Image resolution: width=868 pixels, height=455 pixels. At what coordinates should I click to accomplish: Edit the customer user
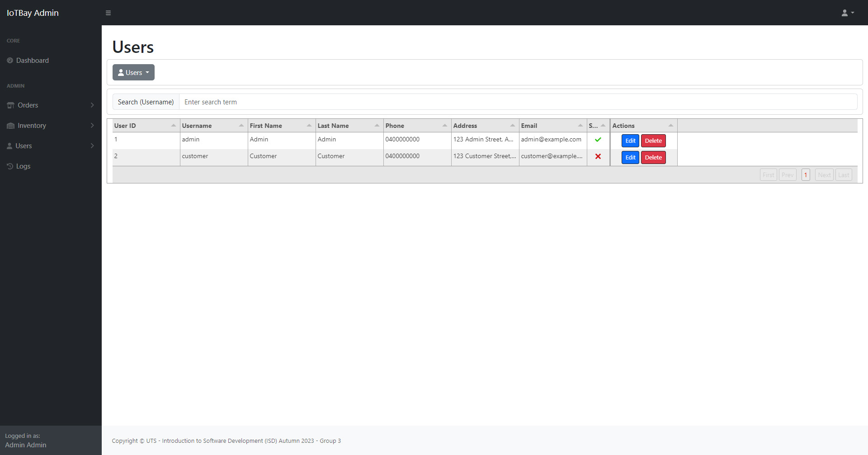pyautogui.click(x=630, y=158)
